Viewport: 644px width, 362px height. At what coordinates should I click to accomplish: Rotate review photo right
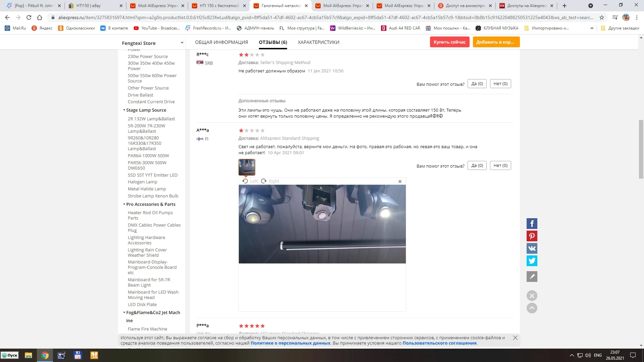(x=270, y=181)
